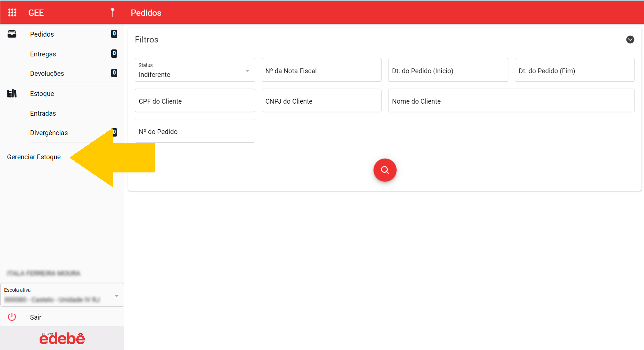Open Divergências in the sidebar
Screen dimensions: 644x350
pyautogui.click(x=49, y=133)
